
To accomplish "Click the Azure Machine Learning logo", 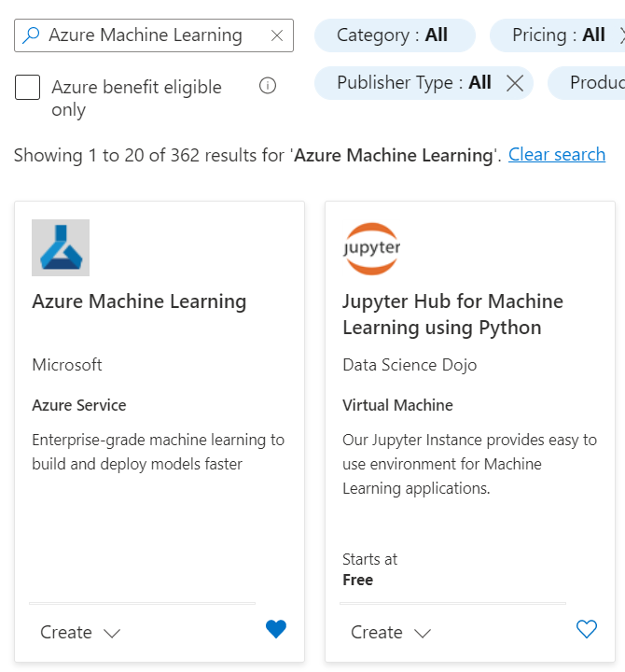I will (x=61, y=247).
